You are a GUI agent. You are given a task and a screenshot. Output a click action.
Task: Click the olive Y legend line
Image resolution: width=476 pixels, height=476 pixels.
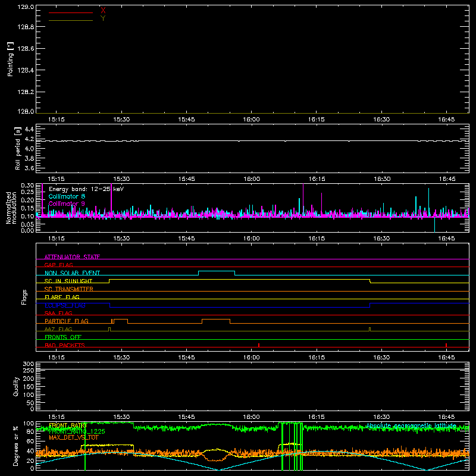tap(71, 21)
